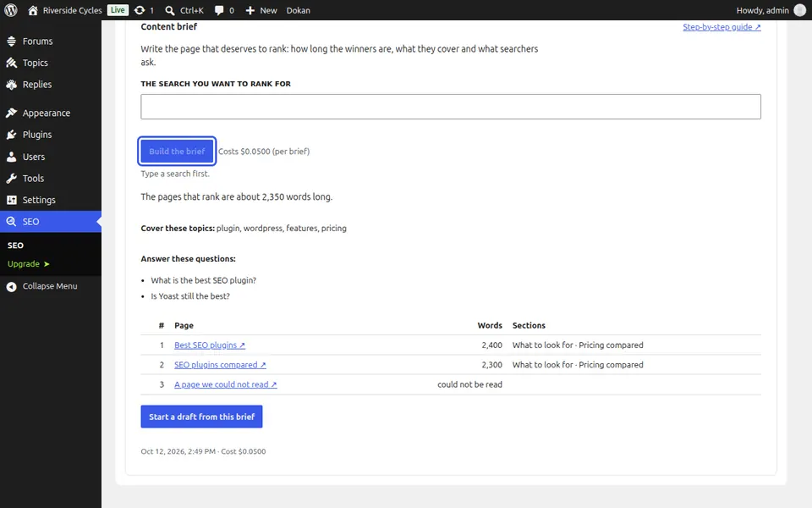This screenshot has height=508, width=812.
Task: Focus the search you want to rank for field
Action: 451,107
